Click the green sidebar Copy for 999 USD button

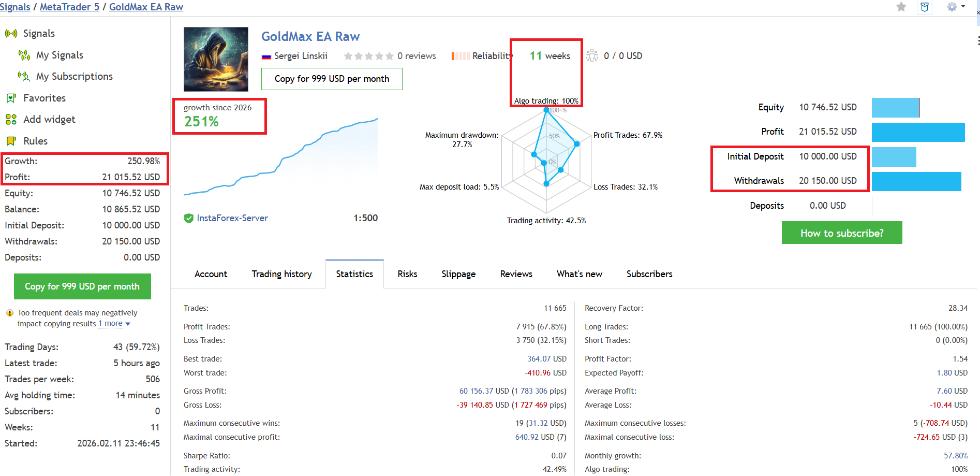(82, 286)
